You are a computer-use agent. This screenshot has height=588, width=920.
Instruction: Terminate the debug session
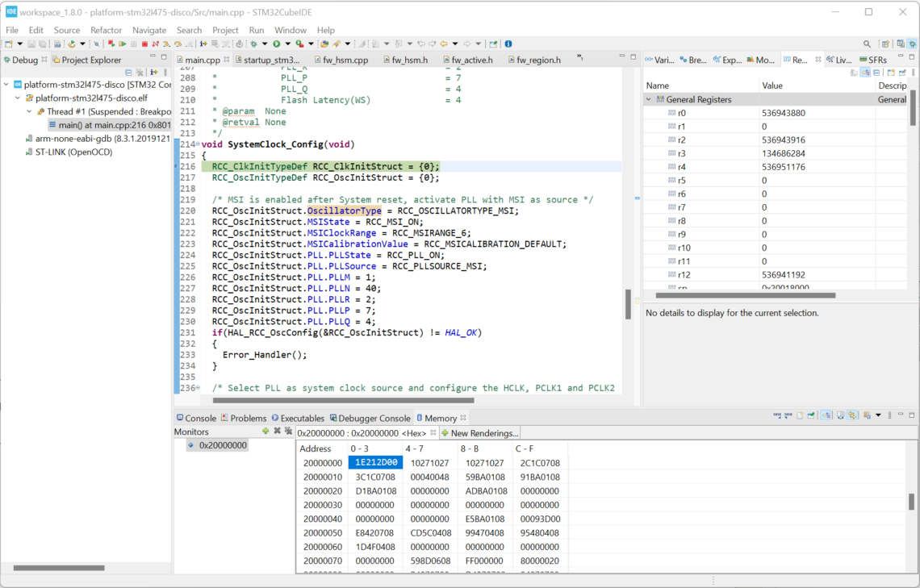click(144, 44)
